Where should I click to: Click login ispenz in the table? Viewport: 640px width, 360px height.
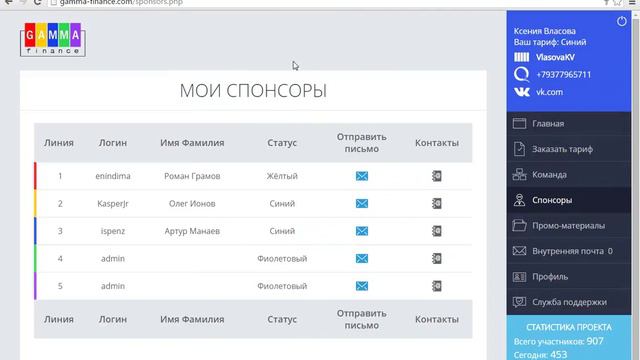point(113,231)
